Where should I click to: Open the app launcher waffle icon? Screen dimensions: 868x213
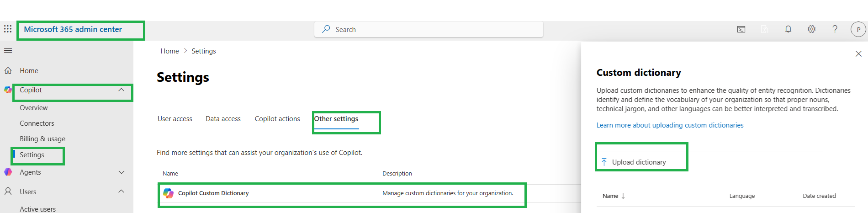point(8,29)
